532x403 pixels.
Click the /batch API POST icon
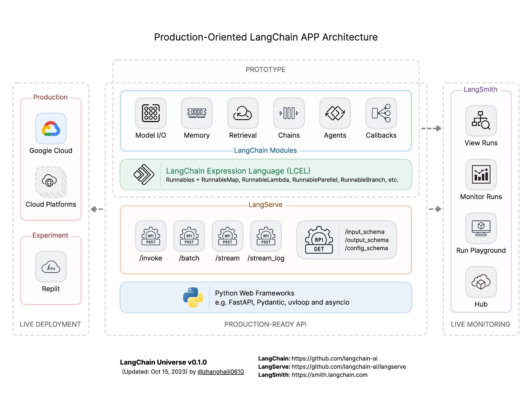[x=189, y=236]
